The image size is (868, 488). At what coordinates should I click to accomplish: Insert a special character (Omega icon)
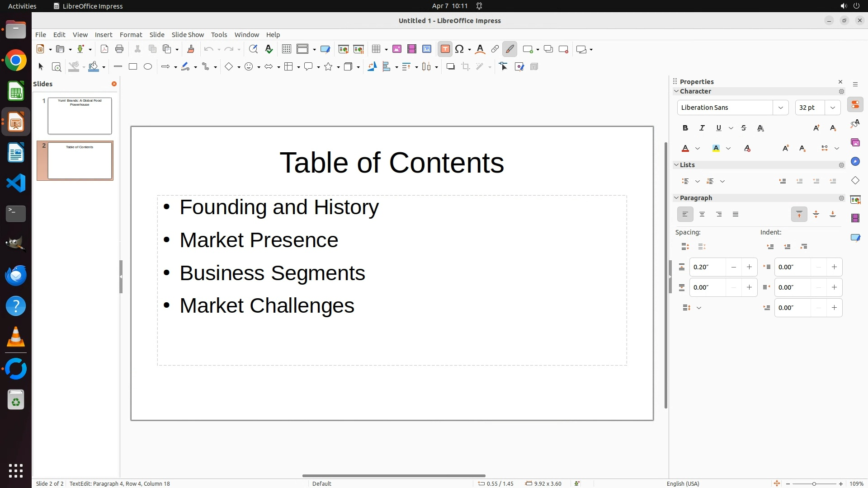459,49
